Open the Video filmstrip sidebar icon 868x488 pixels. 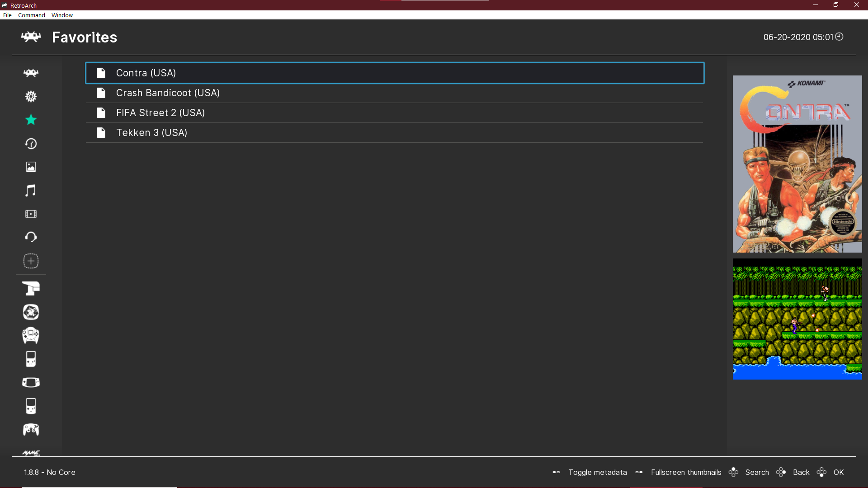click(x=31, y=214)
